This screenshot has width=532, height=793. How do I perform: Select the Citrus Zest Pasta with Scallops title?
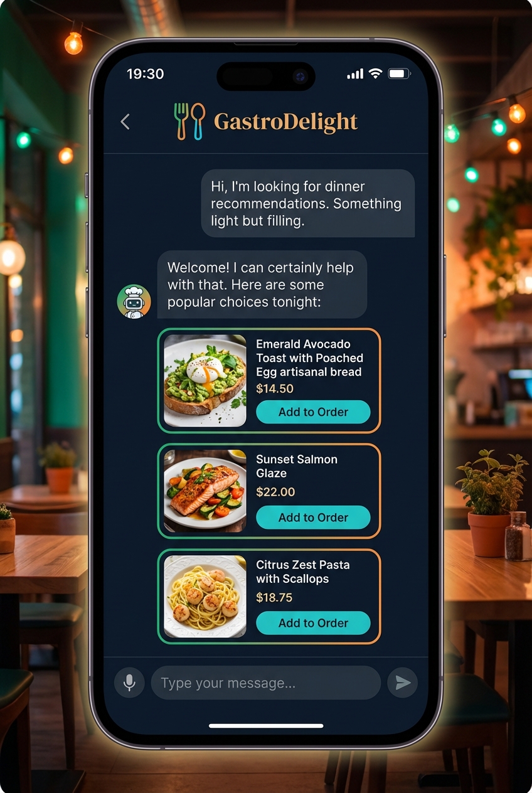pos(303,572)
